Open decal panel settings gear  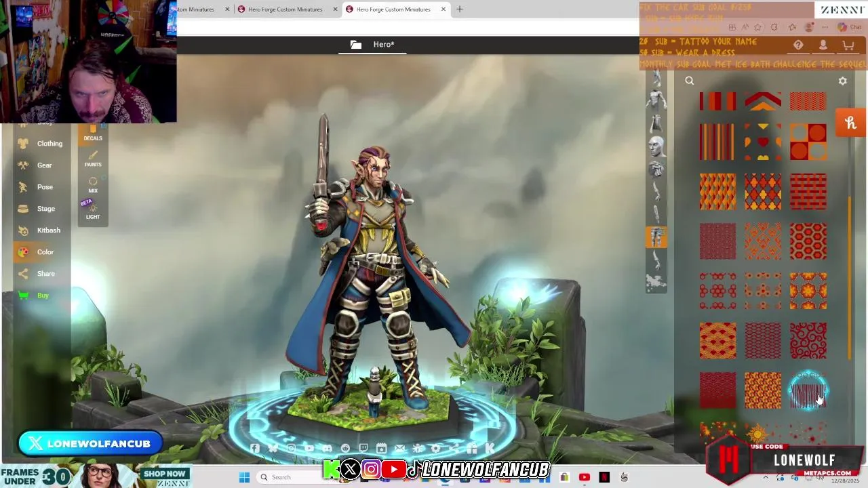843,81
